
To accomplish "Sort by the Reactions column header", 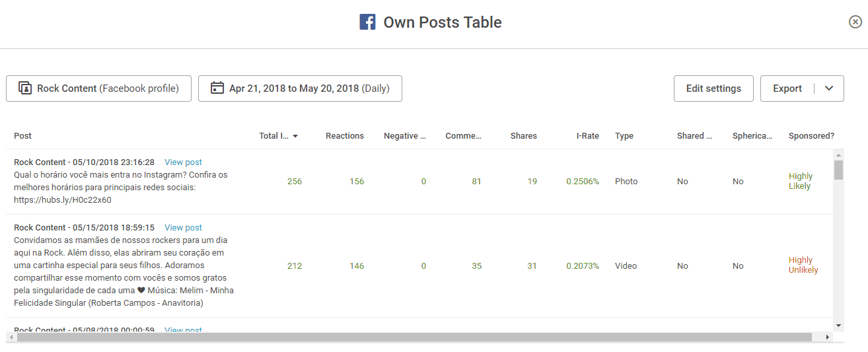I will pyautogui.click(x=345, y=136).
